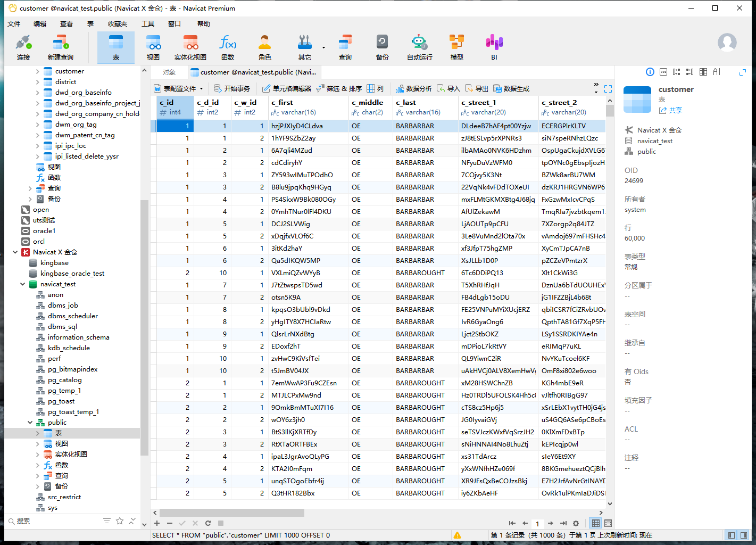The height and width of the screenshot is (545, 756).
Task: Open the 查看 (View) menu
Action: (67, 23)
